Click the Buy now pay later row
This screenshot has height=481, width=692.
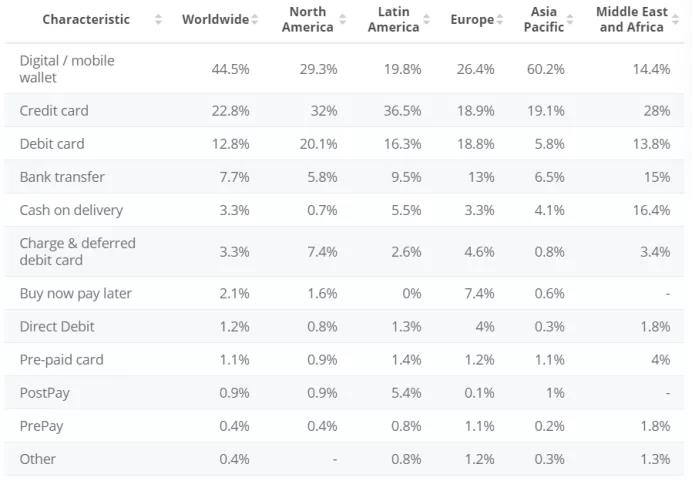click(76, 294)
